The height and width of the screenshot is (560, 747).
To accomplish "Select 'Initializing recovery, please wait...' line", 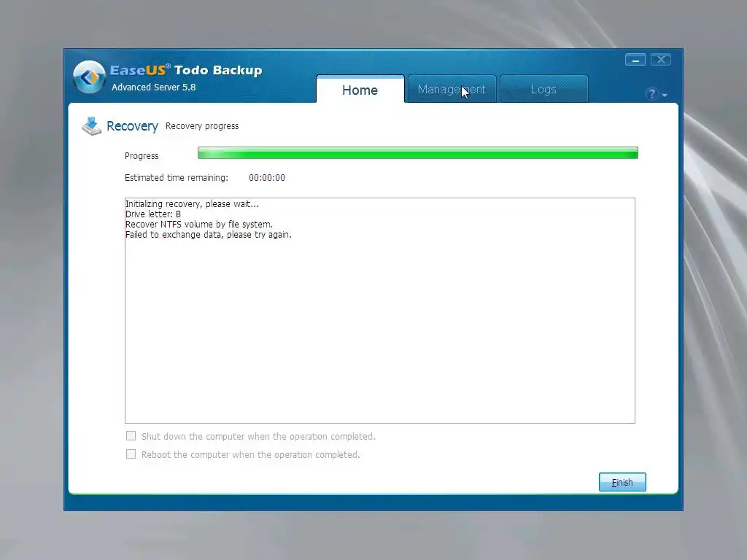I will (x=192, y=204).
